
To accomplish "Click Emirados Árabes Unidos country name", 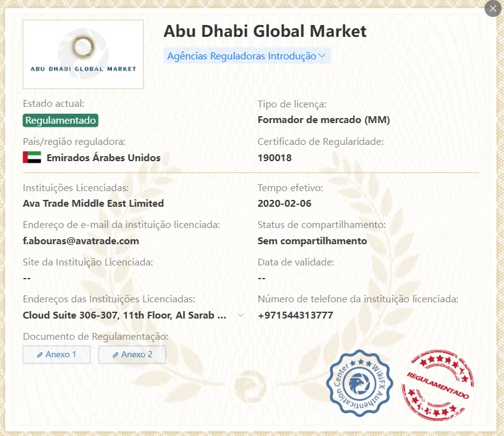I will click(104, 158).
